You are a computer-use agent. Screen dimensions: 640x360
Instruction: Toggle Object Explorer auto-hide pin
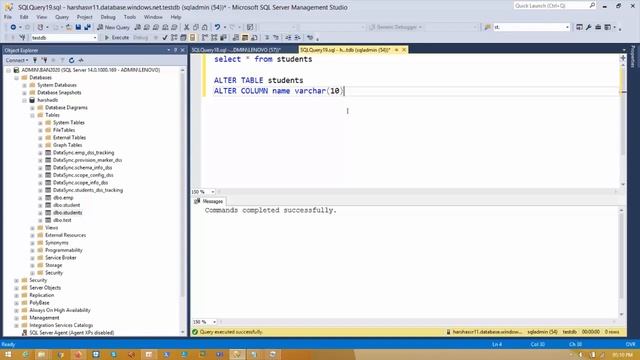(176, 50)
